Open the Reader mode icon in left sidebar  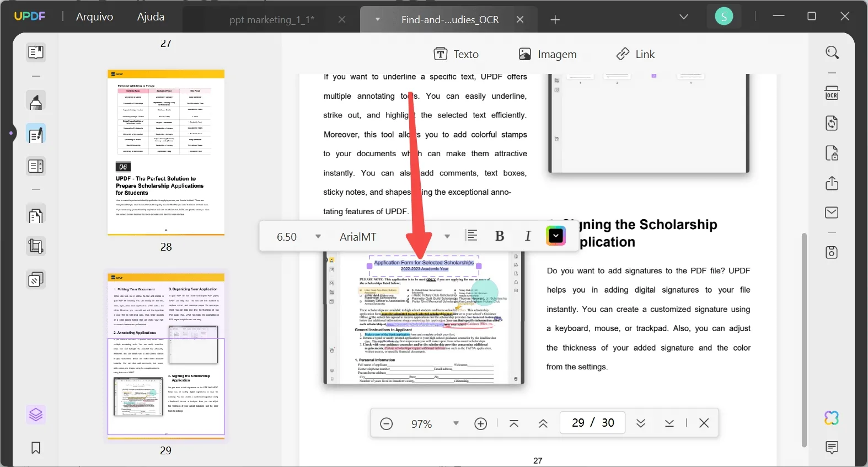36,52
